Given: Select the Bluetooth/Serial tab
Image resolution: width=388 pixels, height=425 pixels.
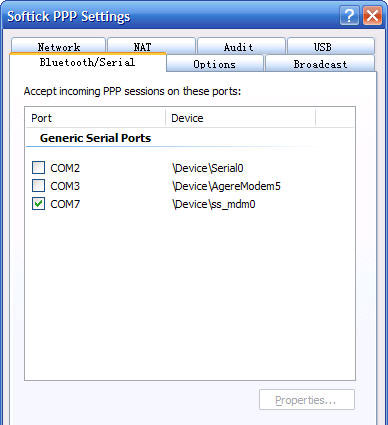Looking at the screenshot, I should click(x=88, y=62).
